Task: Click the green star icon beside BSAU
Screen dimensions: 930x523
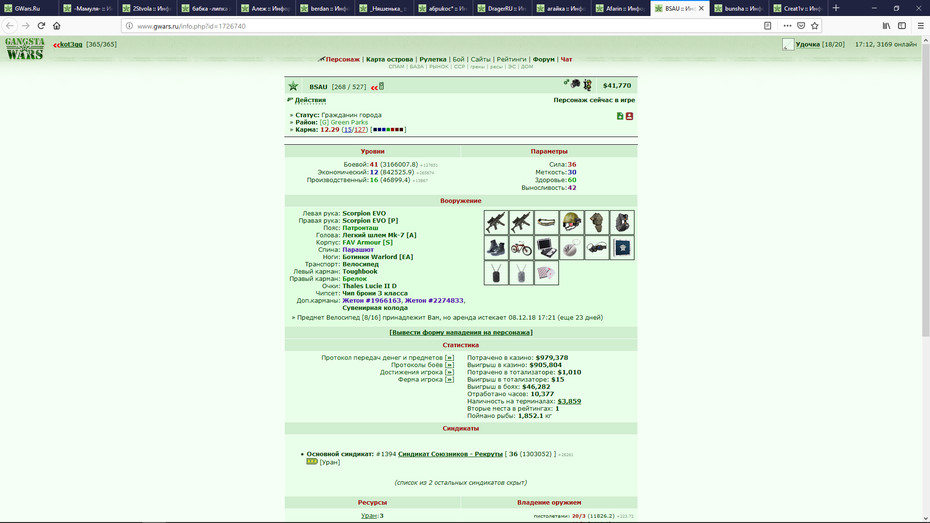Action: tap(293, 87)
